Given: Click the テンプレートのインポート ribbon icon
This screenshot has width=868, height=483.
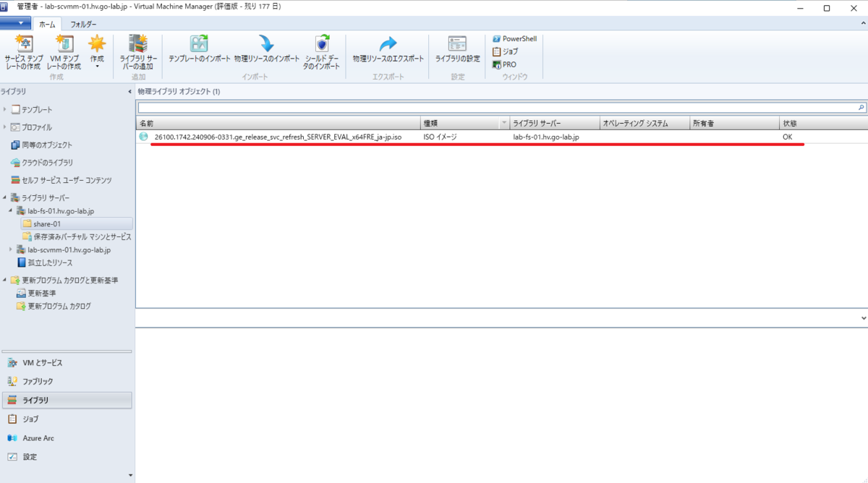Looking at the screenshot, I should click(x=199, y=49).
